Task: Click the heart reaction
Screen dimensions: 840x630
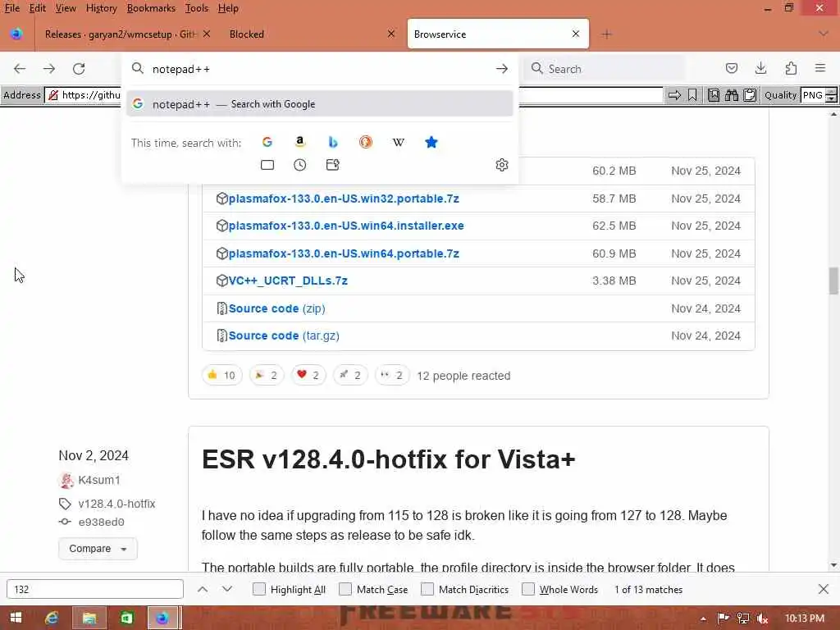Action: pos(308,375)
